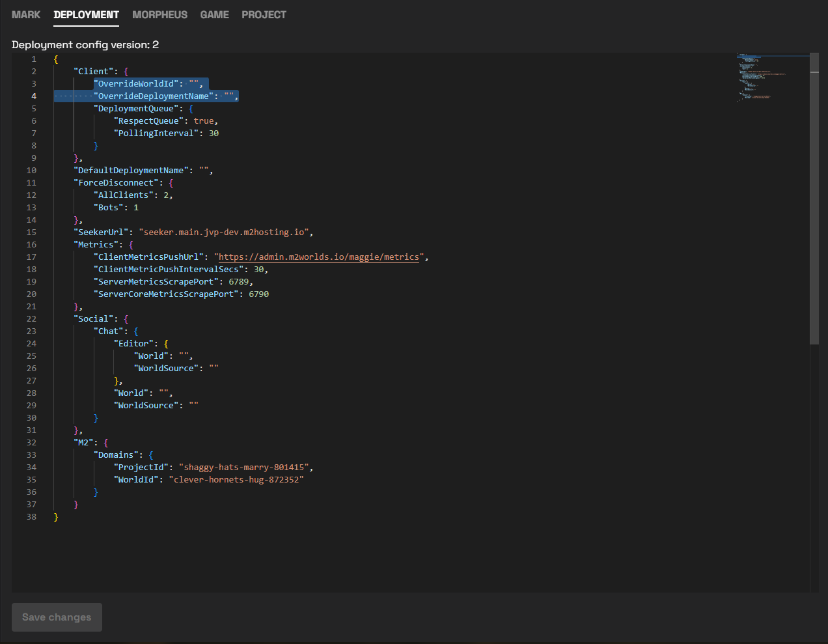Screen dimensions: 828x644
Task: Click the "ForceDisconnect" key on line 11
Action: point(116,183)
